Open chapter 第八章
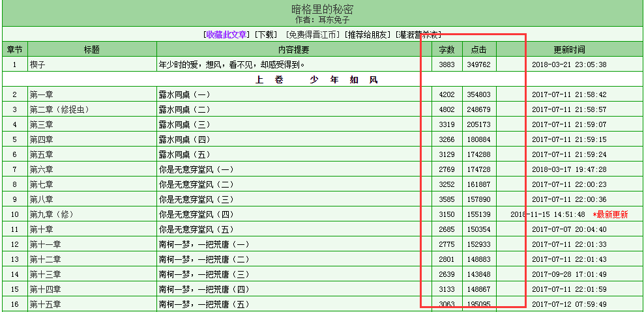 (42, 199)
